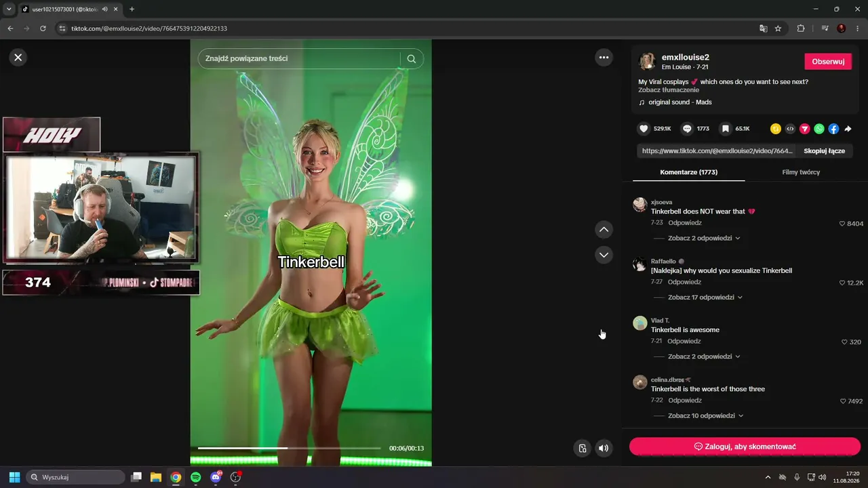Open the Windows Start menu
Screen dimensions: 868x488
coord(14,477)
